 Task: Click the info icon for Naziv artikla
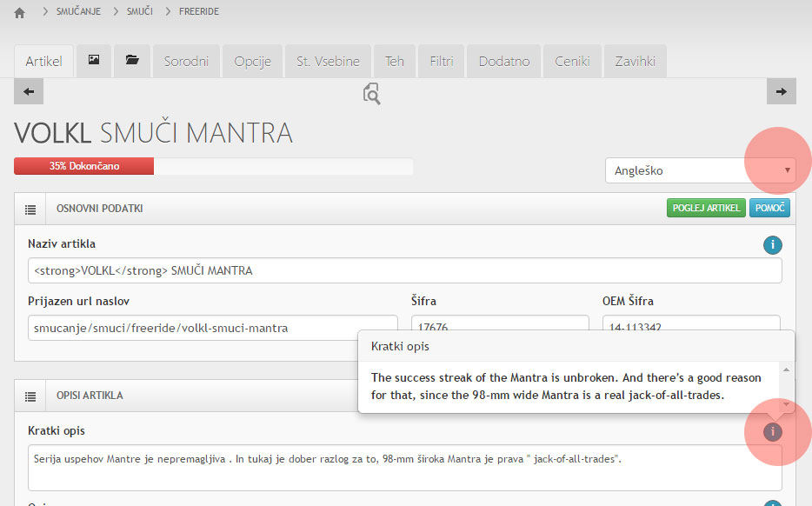point(773,244)
